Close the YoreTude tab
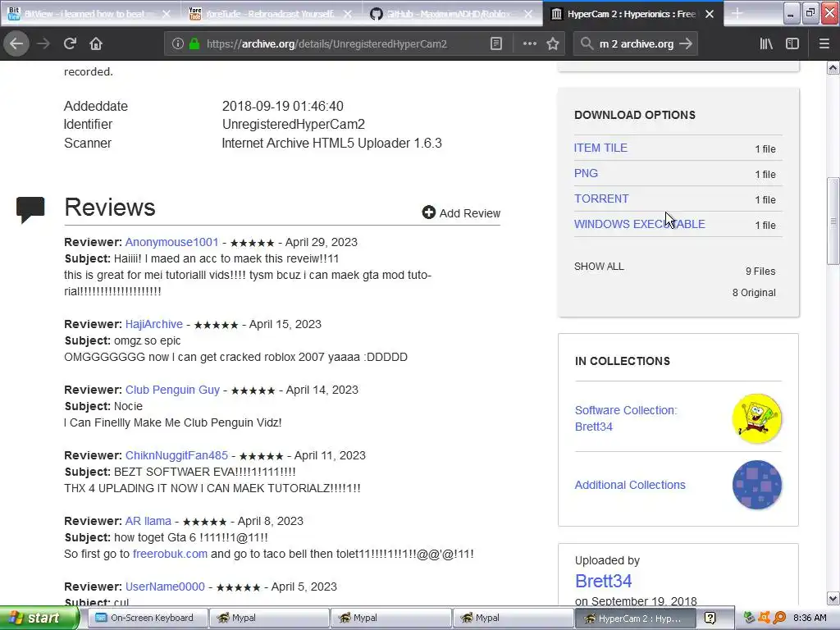Image resolution: width=840 pixels, height=630 pixels. point(348,14)
